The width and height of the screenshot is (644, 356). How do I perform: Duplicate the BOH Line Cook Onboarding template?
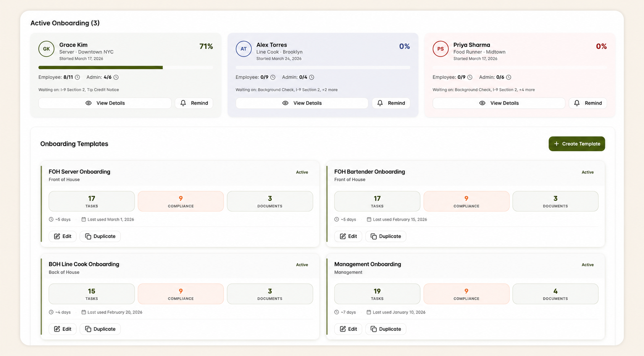(x=100, y=329)
